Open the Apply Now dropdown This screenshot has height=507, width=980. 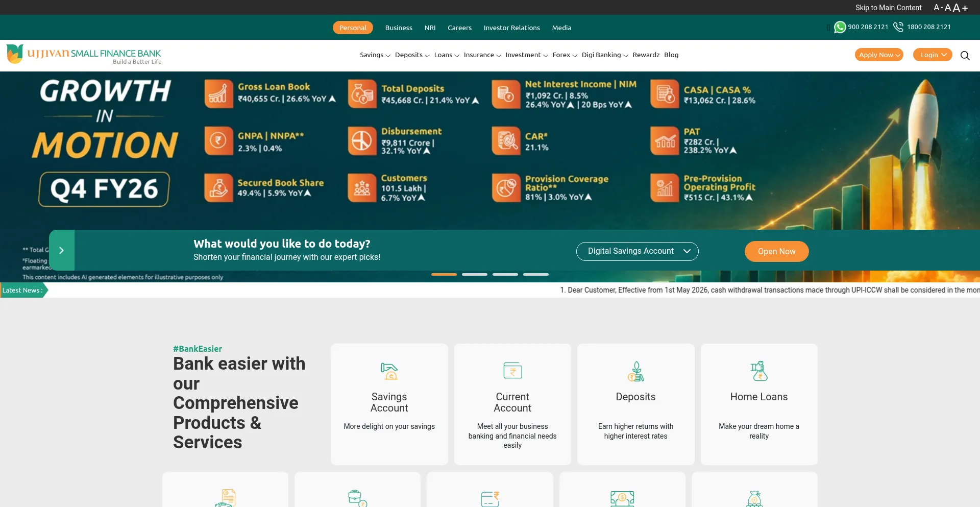point(879,55)
